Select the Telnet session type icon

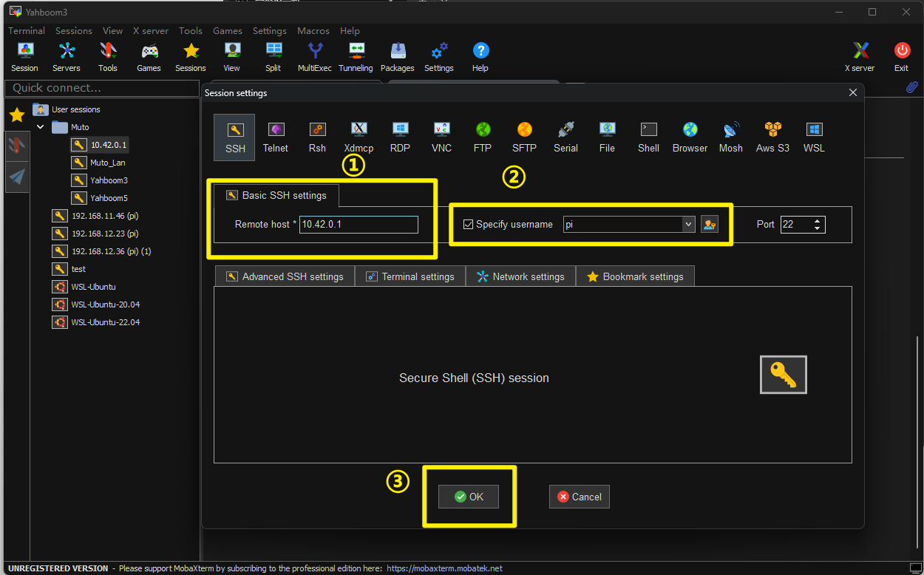(276, 137)
